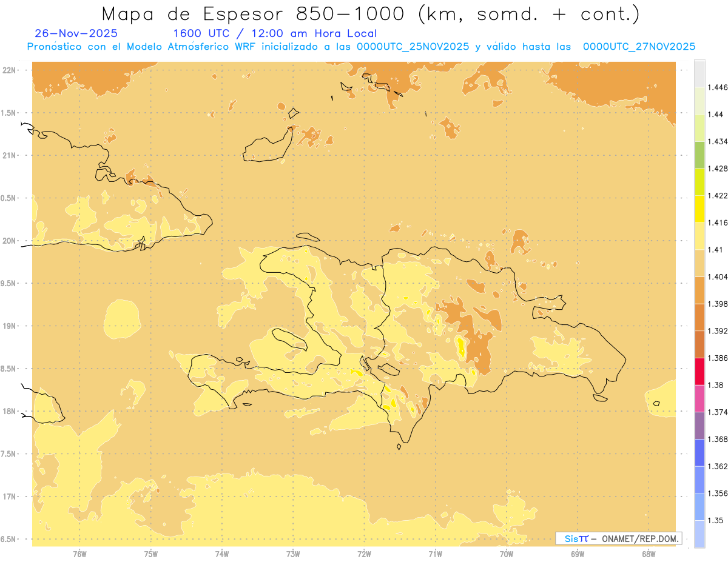
Task: Click the legend value '1.38'
Action: 715,385
